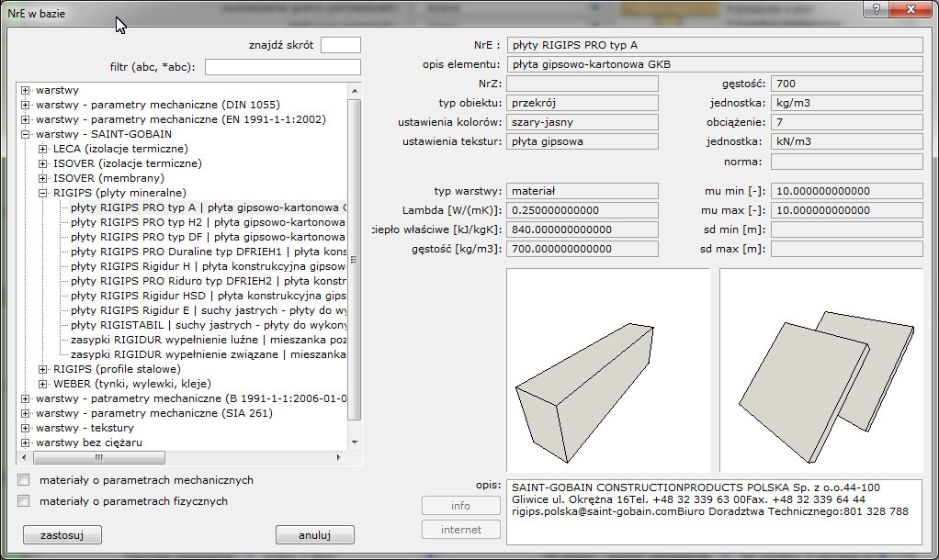Click the 'zastosuj' button

coord(62,535)
